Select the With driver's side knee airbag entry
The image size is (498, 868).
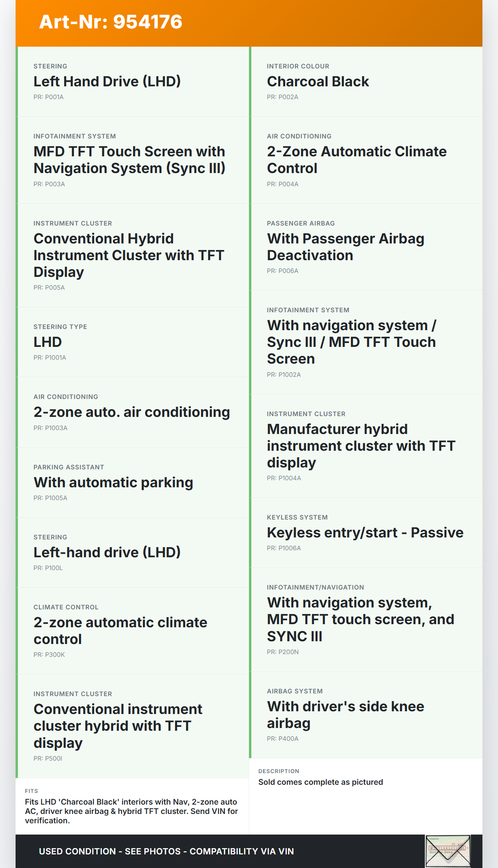pos(345,715)
